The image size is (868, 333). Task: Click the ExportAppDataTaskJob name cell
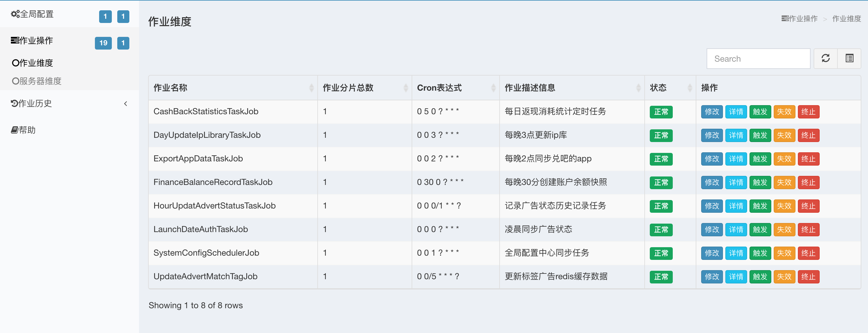[233, 159]
